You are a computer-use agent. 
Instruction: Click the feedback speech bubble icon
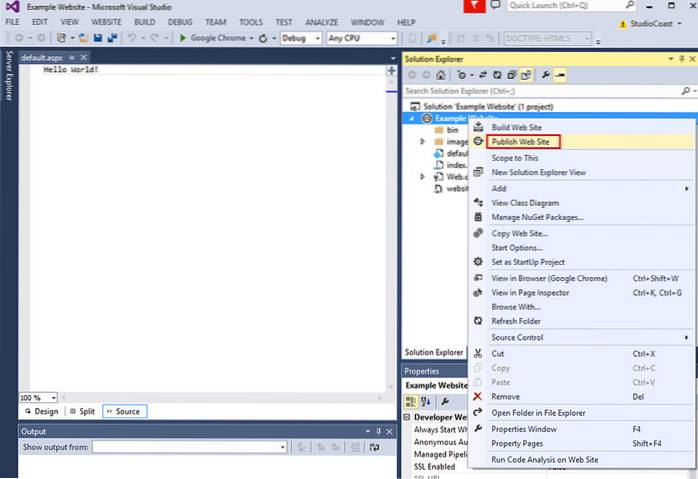(498, 6)
